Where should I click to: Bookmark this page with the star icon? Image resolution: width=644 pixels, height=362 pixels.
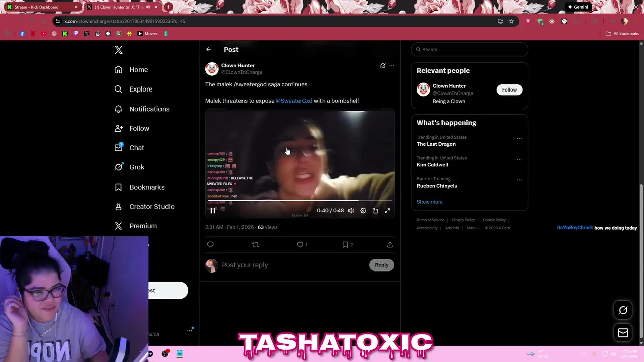tap(511, 21)
